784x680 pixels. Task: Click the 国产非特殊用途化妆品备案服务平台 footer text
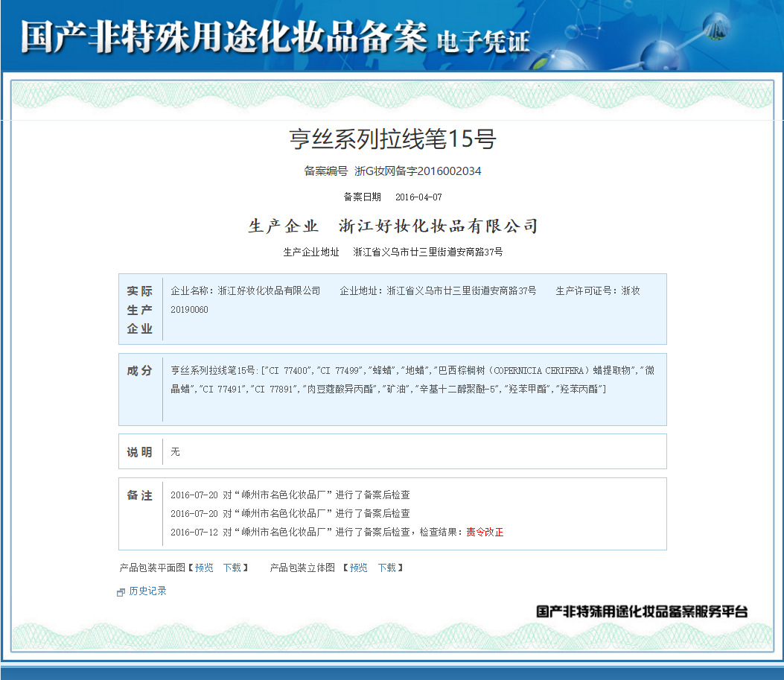pyautogui.click(x=642, y=611)
